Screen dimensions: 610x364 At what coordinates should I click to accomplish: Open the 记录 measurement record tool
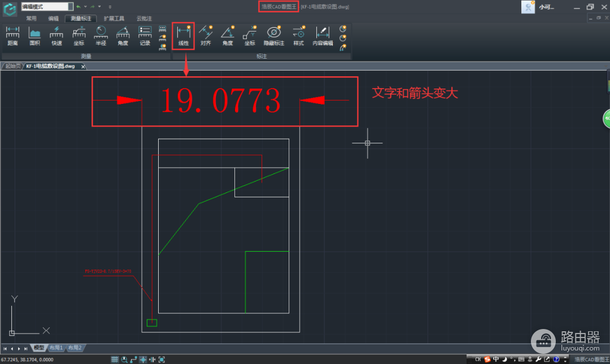145,36
